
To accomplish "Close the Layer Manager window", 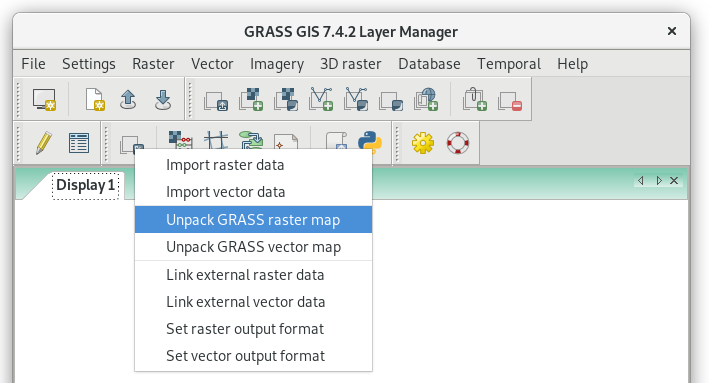I will (x=672, y=31).
